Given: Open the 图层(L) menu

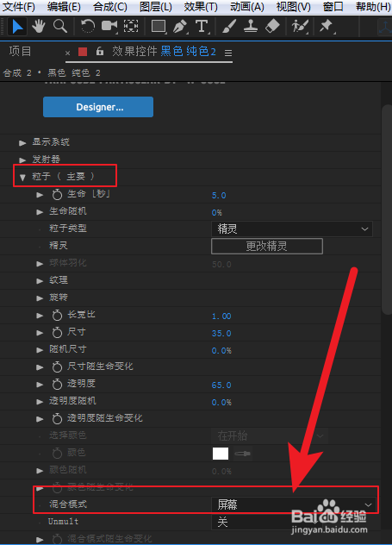Looking at the screenshot, I should [156, 7].
